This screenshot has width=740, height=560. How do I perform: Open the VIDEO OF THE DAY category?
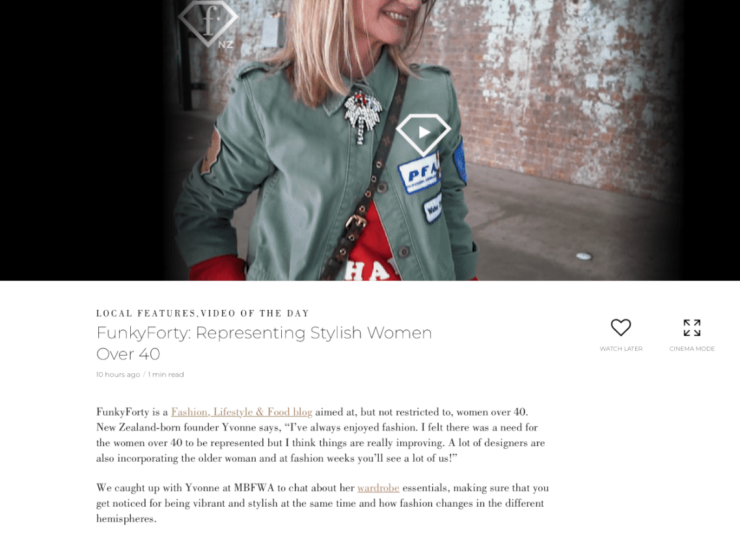[255, 313]
